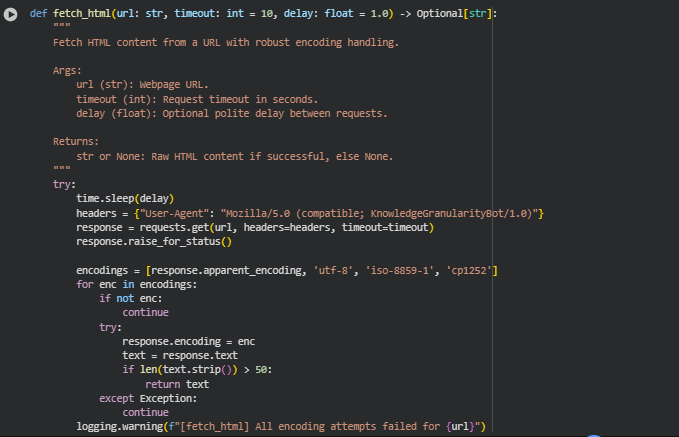Screen dimensions: 679x437
Task: Click the 'response.encoding = enc' assignment
Action: click(x=188, y=341)
